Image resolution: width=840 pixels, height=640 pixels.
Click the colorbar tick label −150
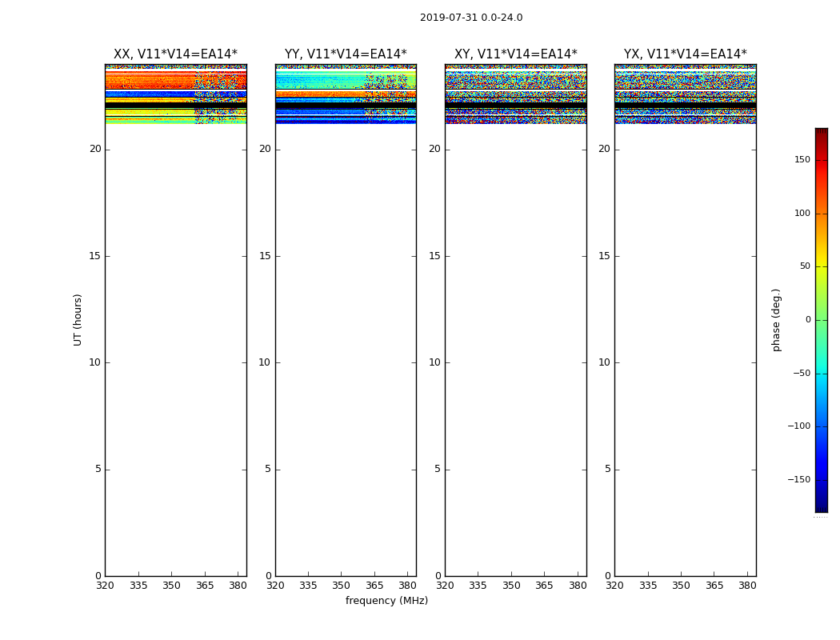click(798, 479)
